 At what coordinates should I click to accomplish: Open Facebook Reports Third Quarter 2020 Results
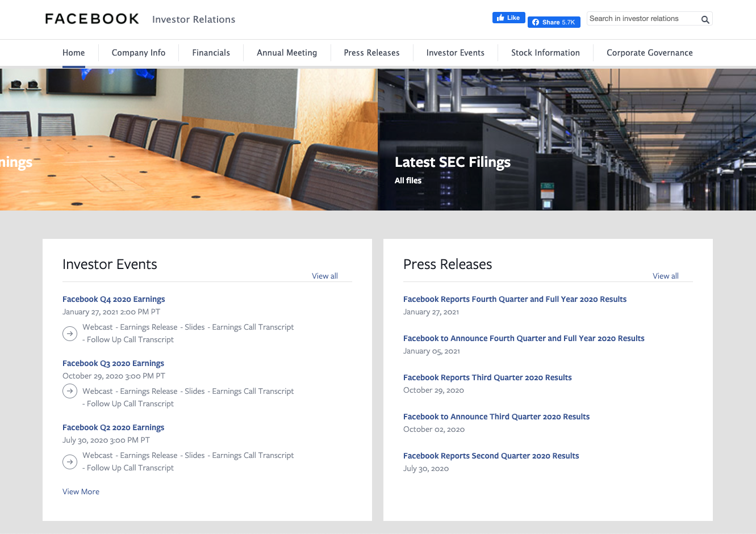click(x=487, y=377)
